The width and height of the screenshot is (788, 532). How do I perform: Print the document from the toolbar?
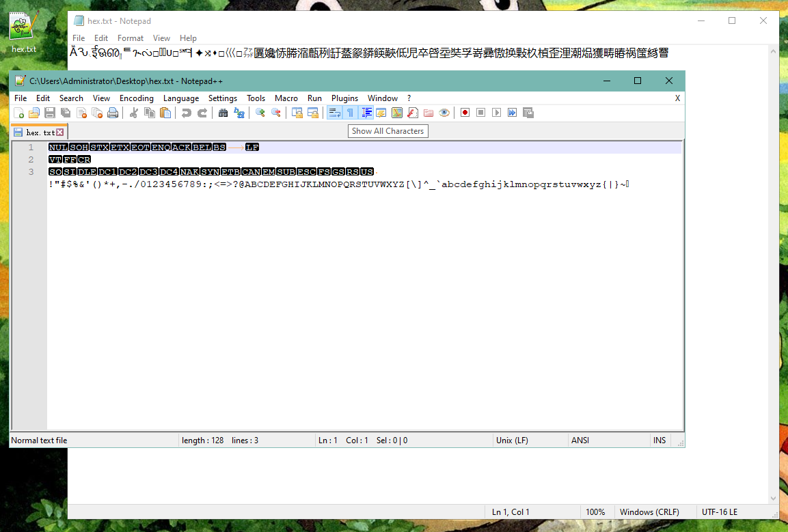(113, 113)
